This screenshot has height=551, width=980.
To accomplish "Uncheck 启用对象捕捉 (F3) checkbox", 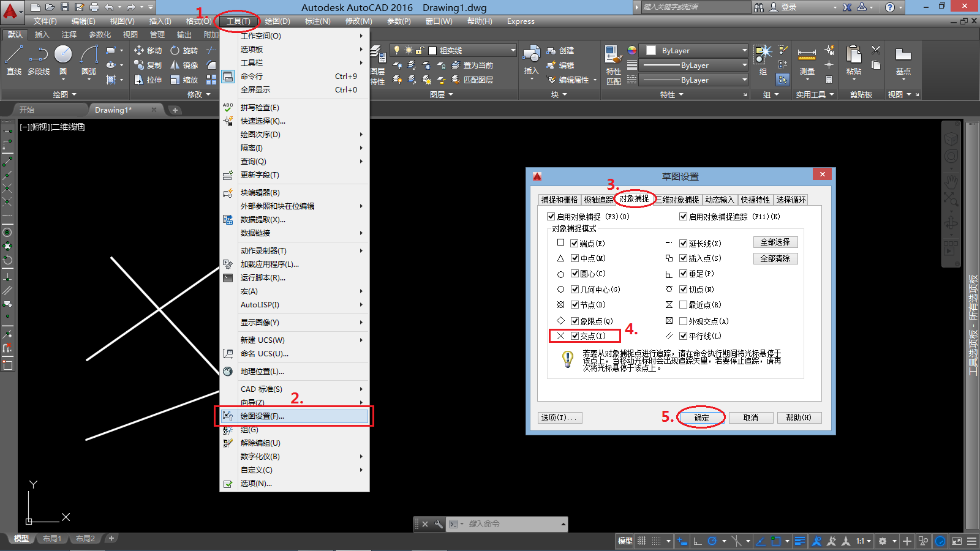I will [551, 217].
